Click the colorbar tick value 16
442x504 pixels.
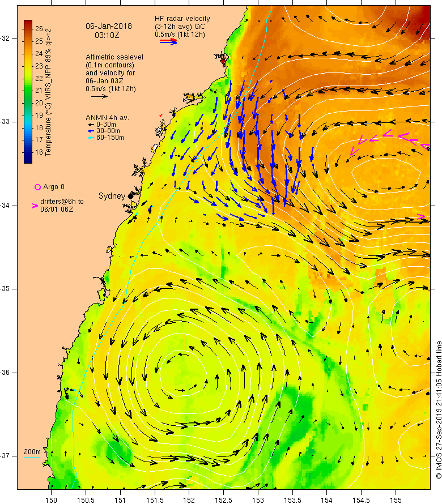click(x=39, y=152)
